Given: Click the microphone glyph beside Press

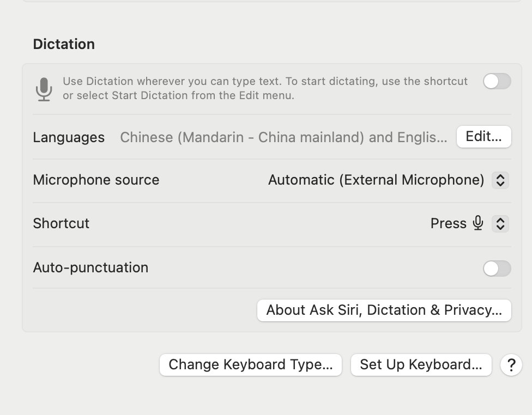Looking at the screenshot, I should tap(478, 223).
